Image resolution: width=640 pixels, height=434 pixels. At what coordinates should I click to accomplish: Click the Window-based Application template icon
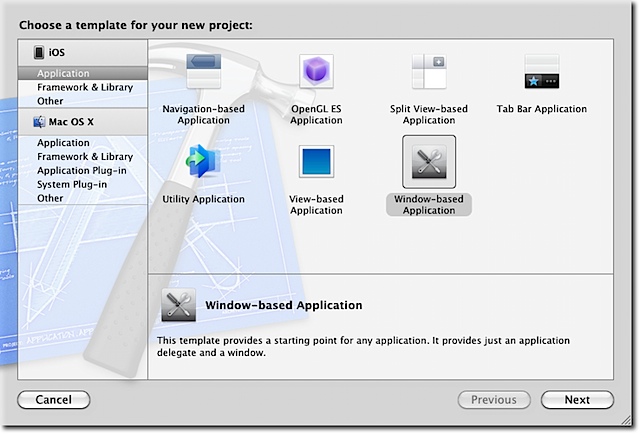(429, 161)
